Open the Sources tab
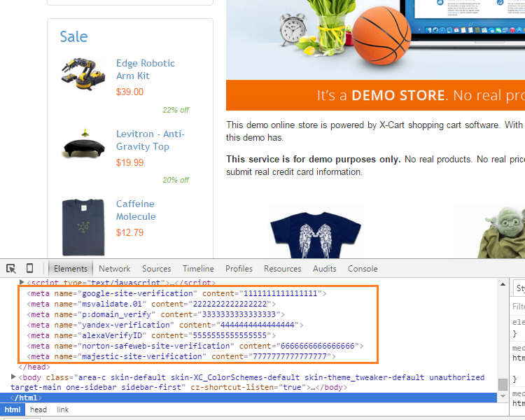The width and height of the screenshot is (525, 420). pos(156,269)
